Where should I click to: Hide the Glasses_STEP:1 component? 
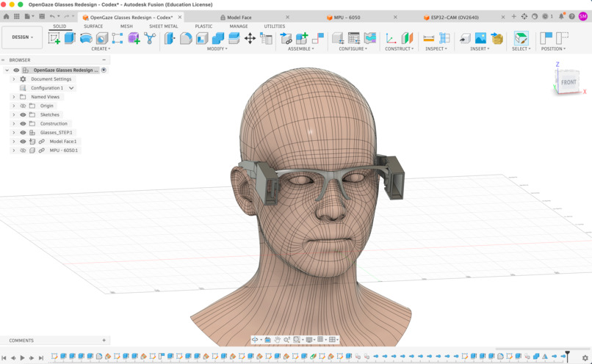[23, 132]
